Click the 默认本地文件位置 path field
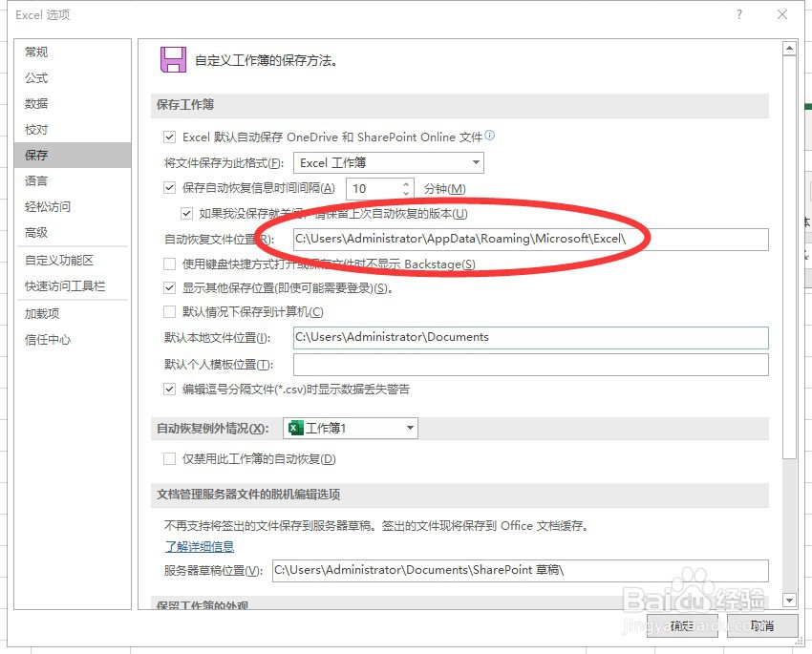 (x=531, y=337)
